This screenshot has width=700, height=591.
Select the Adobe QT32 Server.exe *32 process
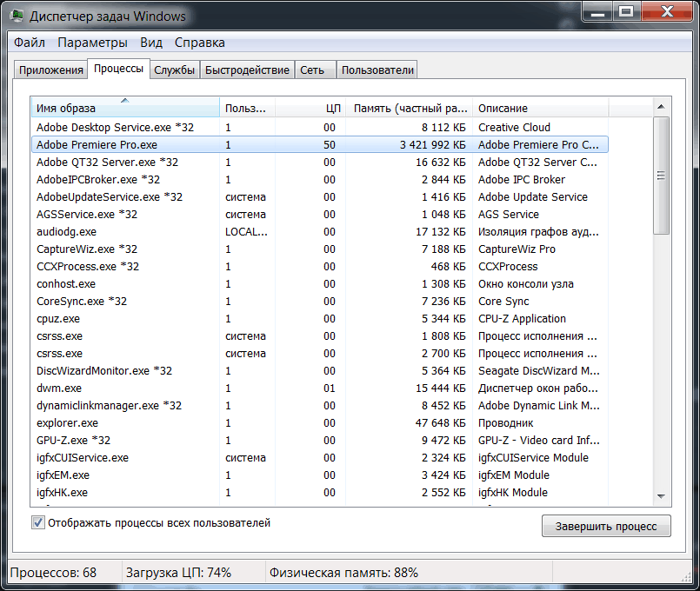click(320, 163)
